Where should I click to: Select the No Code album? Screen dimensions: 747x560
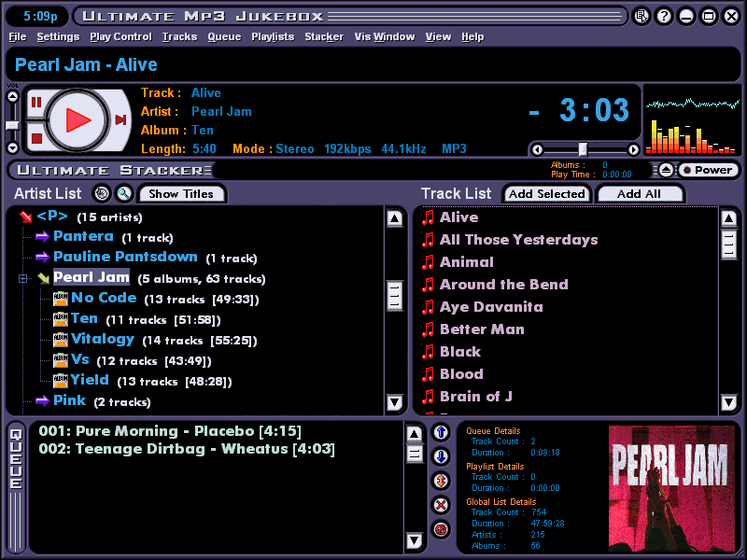click(104, 298)
